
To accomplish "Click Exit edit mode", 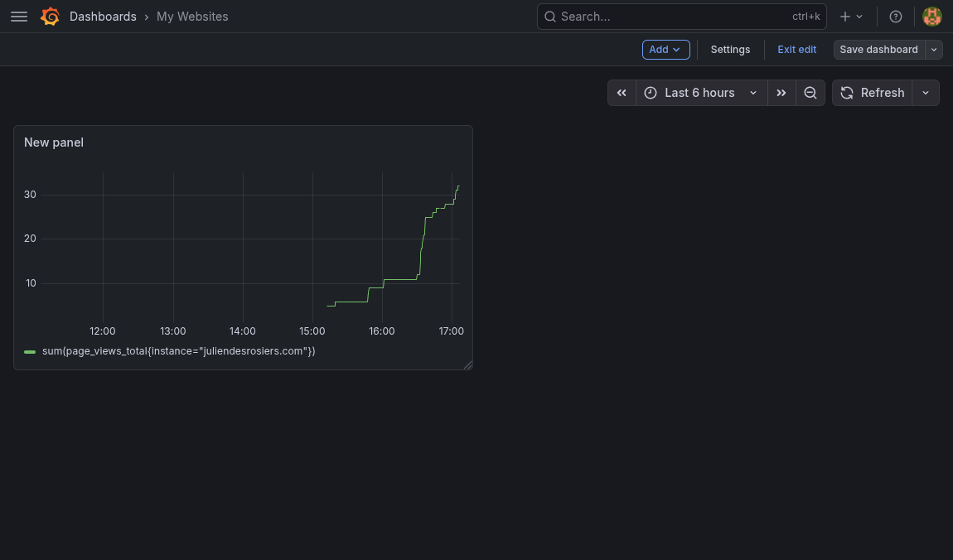I will pyautogui.click(x=796, y=50).
